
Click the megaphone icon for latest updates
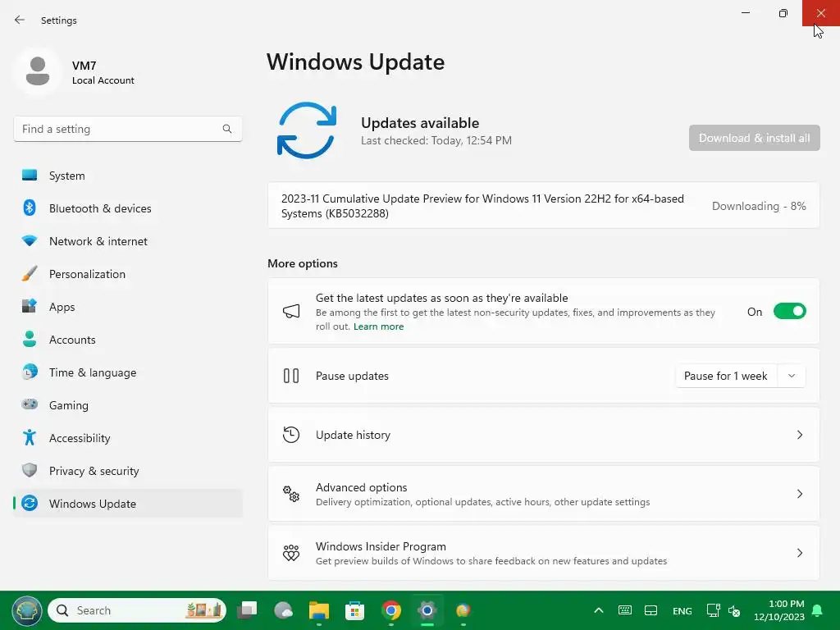click(291, 311)
